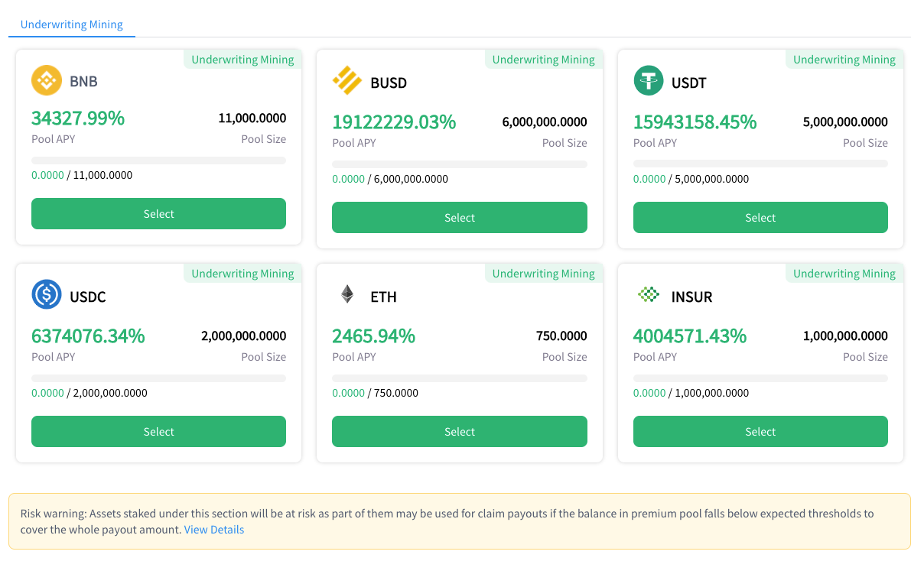This screenshot has width=924, height=561.
Task: Click the BUSD pool size value
Action: tap(545, 122)
